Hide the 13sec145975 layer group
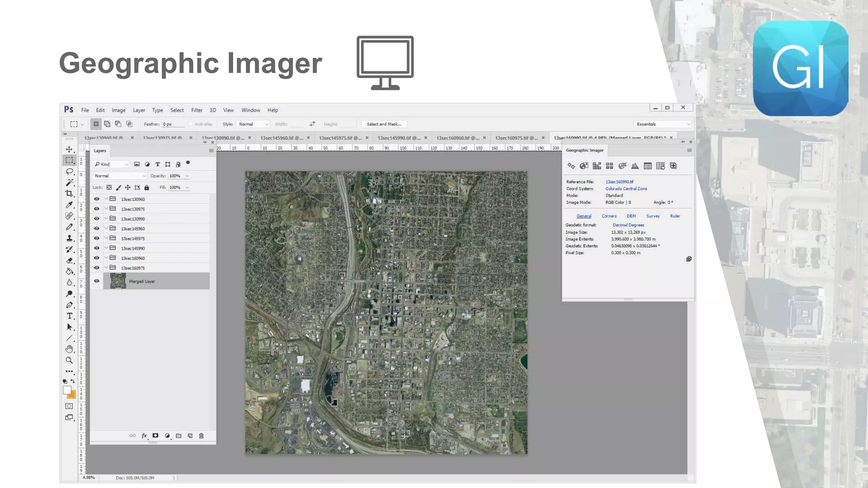The height and width of the screenshot is (488, 868). click(97, 238)
